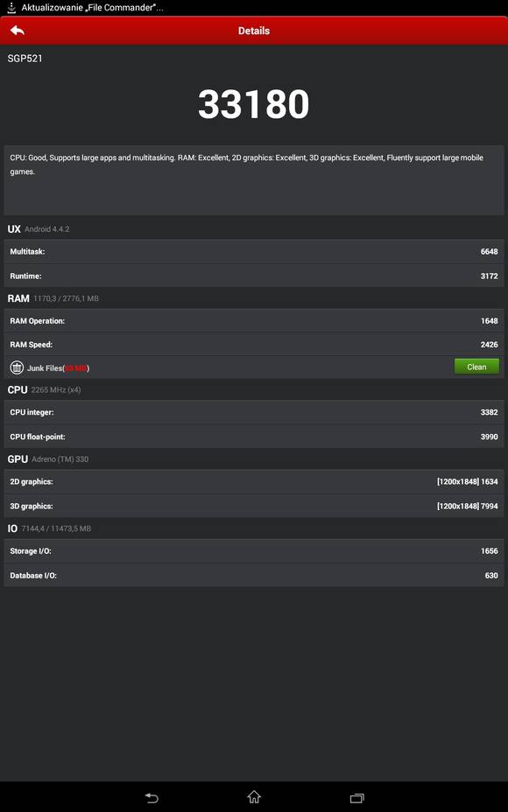Tap the CPU integer score row
508x812 pixels.
[x=254, y=412]
